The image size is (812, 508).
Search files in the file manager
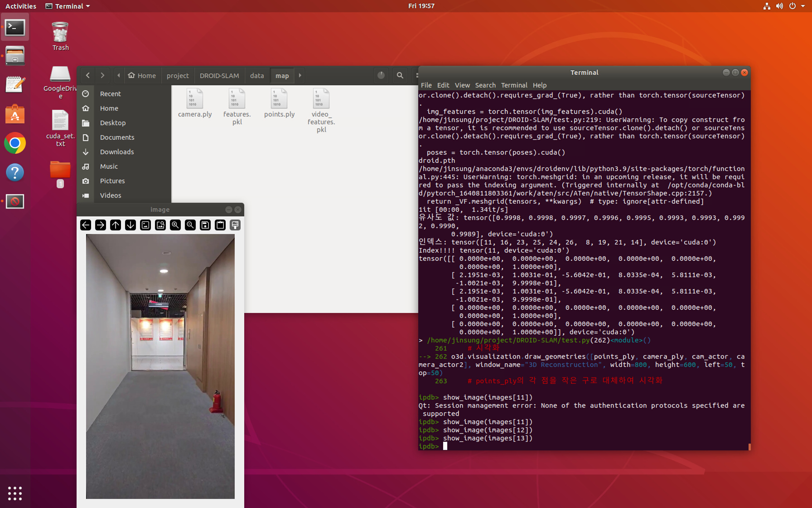(400, 76)
